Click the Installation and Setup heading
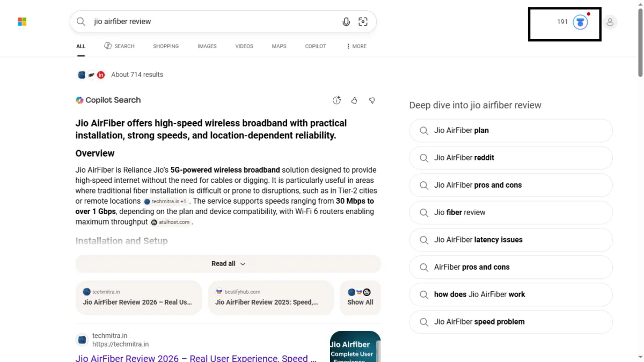The width and height of the screenshot is (644, 362). click(122, 241)
